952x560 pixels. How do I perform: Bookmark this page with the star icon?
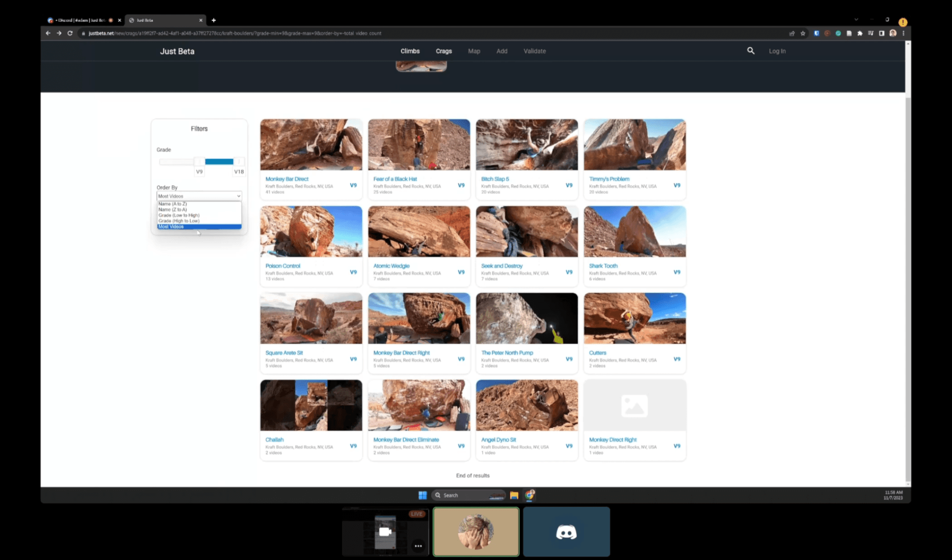tap(803, 33)
